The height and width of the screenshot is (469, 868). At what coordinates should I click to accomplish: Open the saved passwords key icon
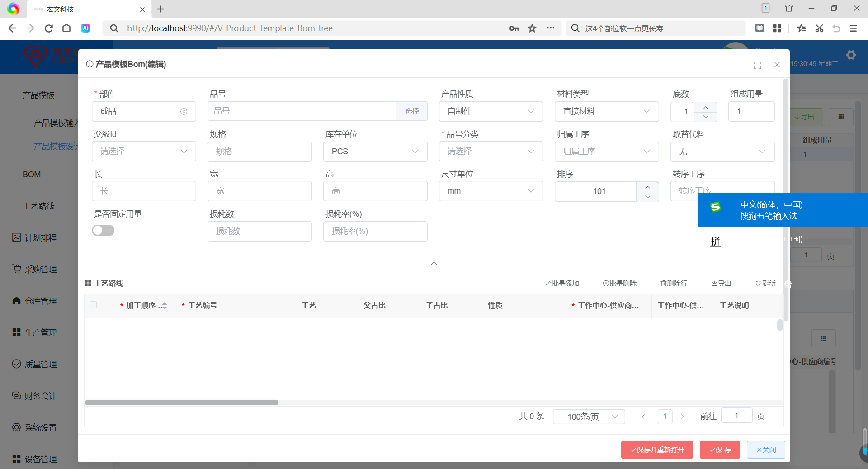pos(514,28)
